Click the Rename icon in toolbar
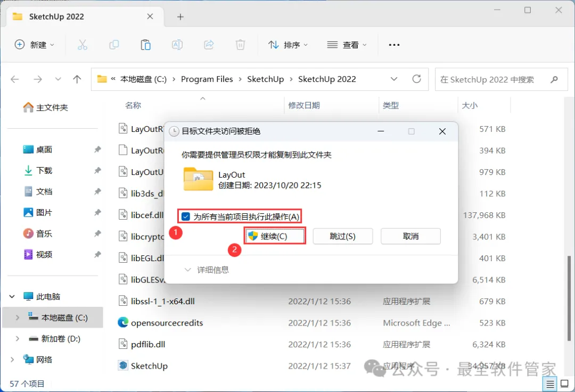 click(x=177, y=45)
